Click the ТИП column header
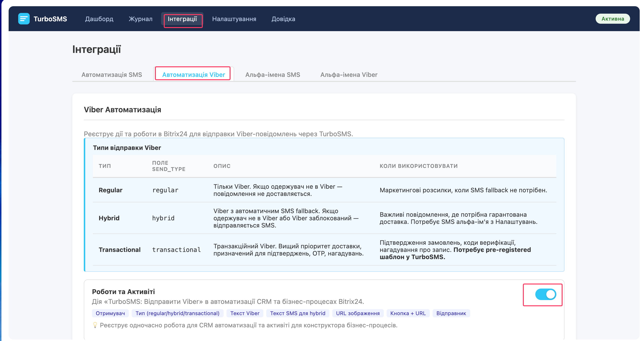This screenshot has height=341, width=644. (105, 166)
